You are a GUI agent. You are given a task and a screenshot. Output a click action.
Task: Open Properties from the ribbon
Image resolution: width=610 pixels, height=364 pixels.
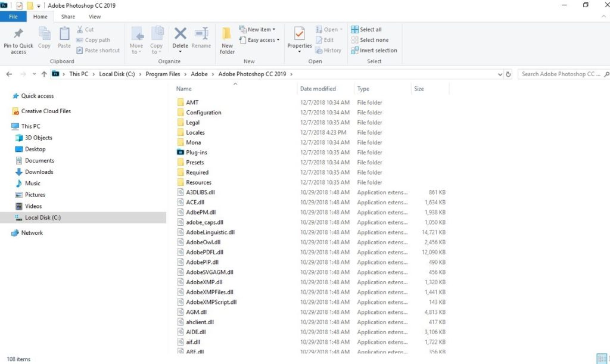click(300, 34)
